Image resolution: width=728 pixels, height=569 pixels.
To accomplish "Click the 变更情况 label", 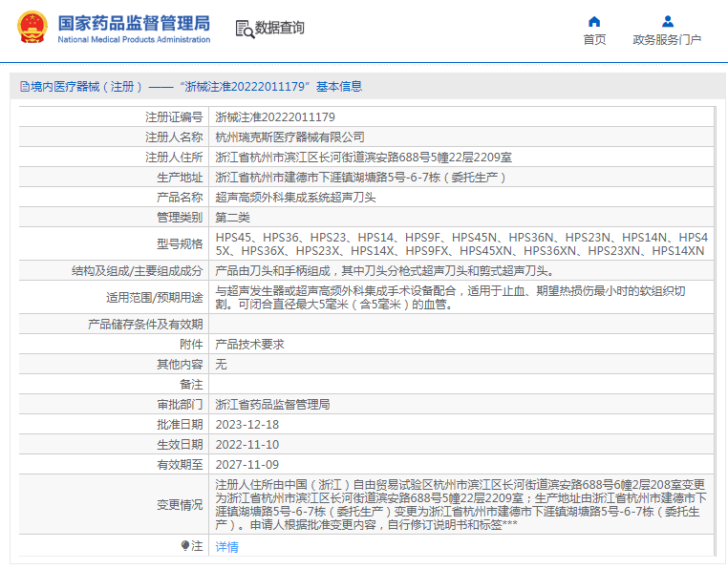I will 180,504.
